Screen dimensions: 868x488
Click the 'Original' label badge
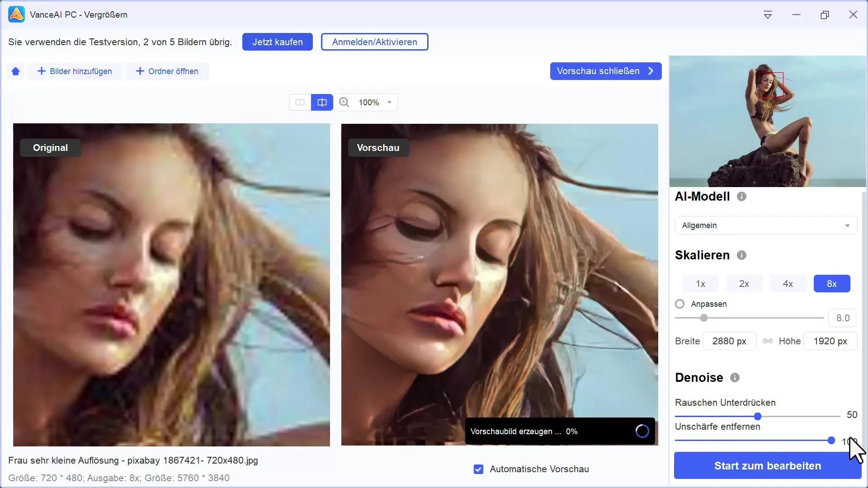coord(50,148)
